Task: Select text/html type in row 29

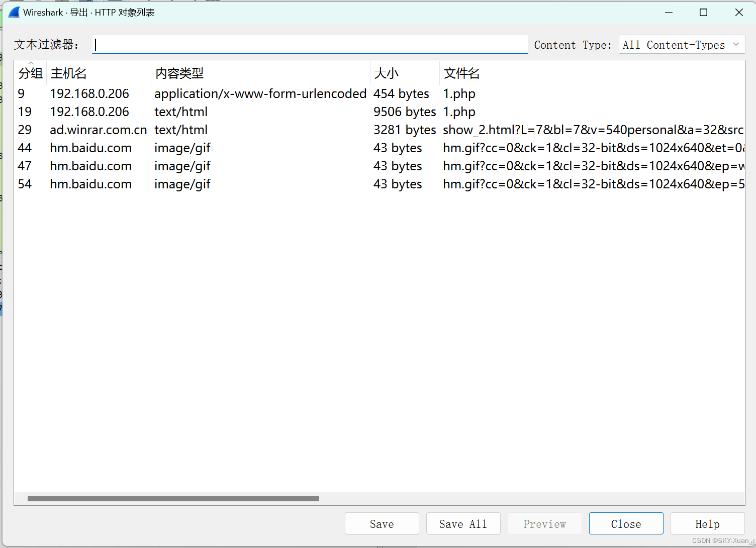Action: click(x=181, y=130)
